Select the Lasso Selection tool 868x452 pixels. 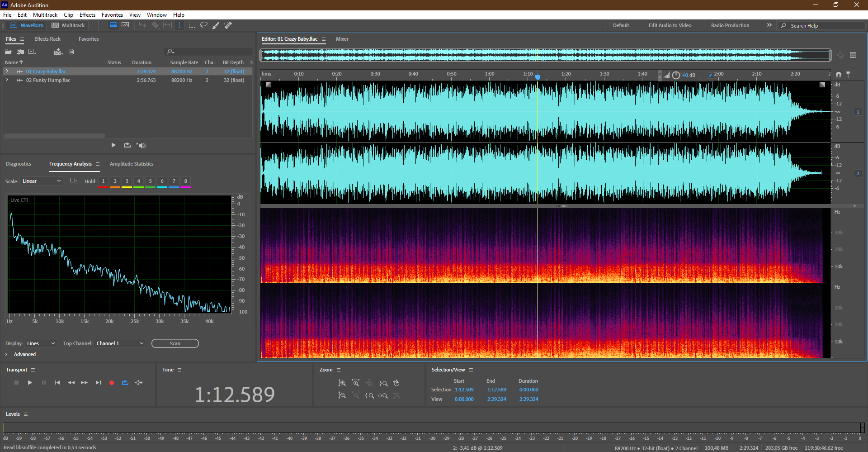point(204,25)
